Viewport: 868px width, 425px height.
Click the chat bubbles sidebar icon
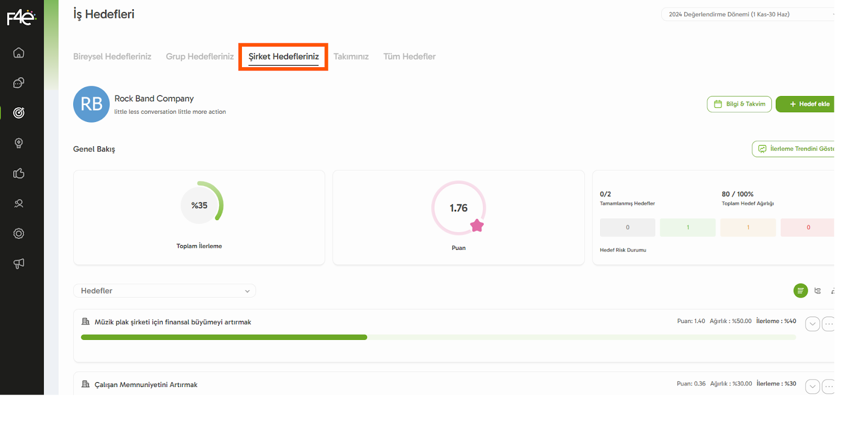(x=19, y=83)
